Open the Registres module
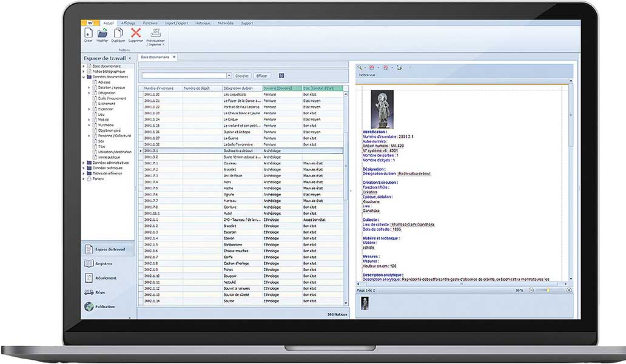The height and width of the screenshot is (364, 626). tap(98, 263)
